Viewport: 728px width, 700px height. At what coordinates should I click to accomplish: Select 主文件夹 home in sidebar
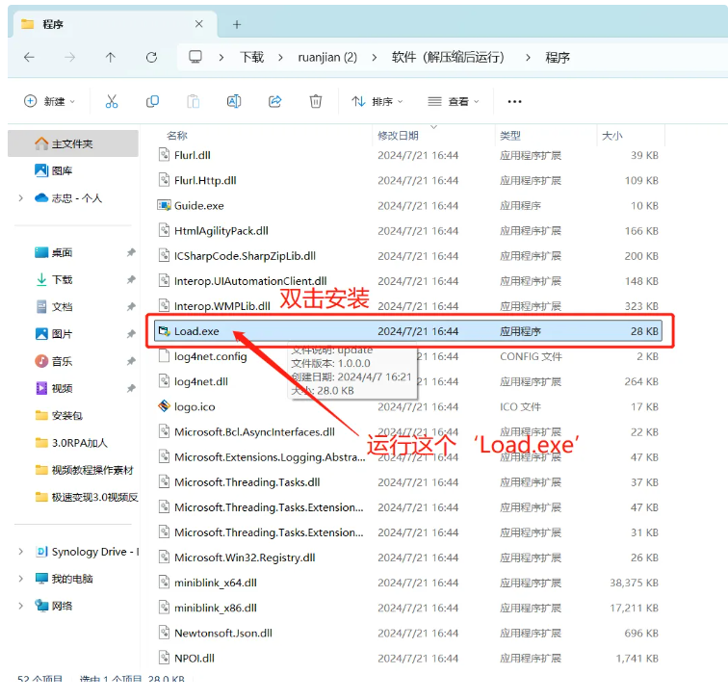click(x=72, y=143)
